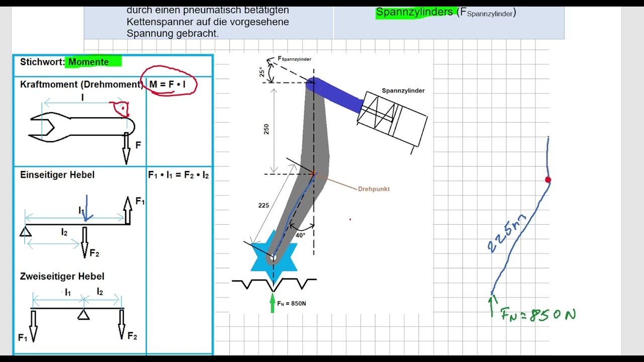Click the "40°" angle label

300,235
